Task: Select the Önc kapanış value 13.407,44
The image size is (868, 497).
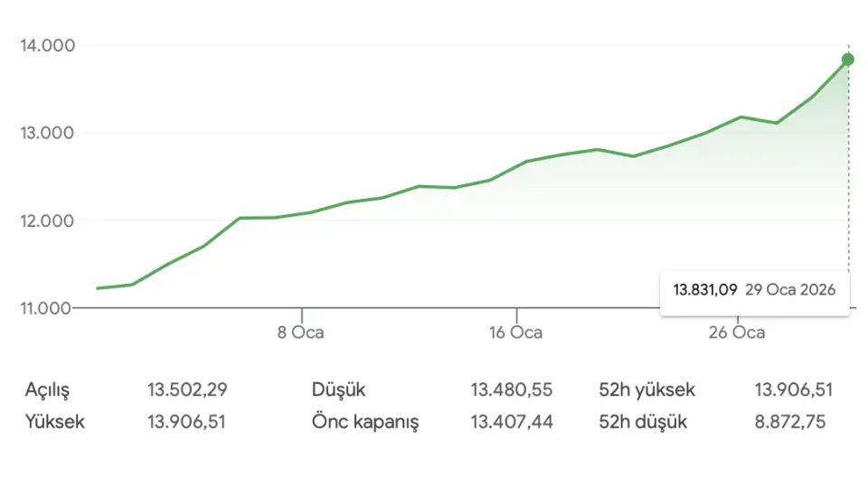Action: point(511,421)
